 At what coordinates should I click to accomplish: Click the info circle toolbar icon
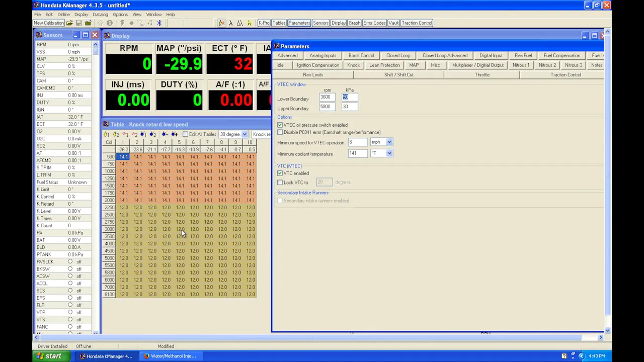[x=110, y=23]
